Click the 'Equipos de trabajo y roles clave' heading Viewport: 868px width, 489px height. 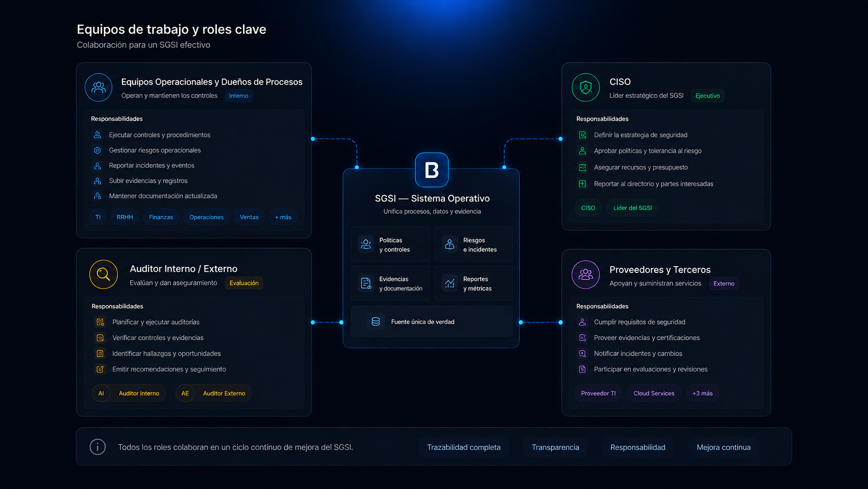[172, 30]
